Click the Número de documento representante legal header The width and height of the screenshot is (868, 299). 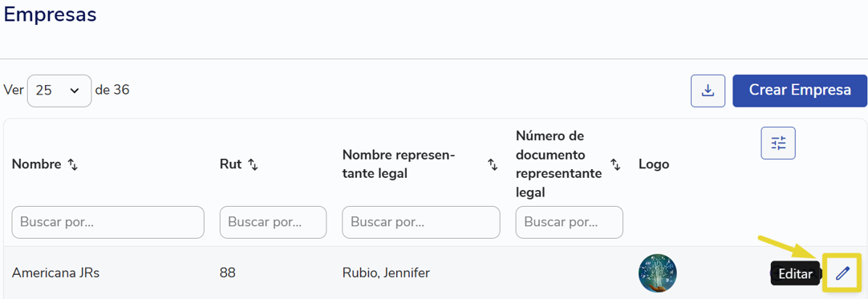click(558, 164)
